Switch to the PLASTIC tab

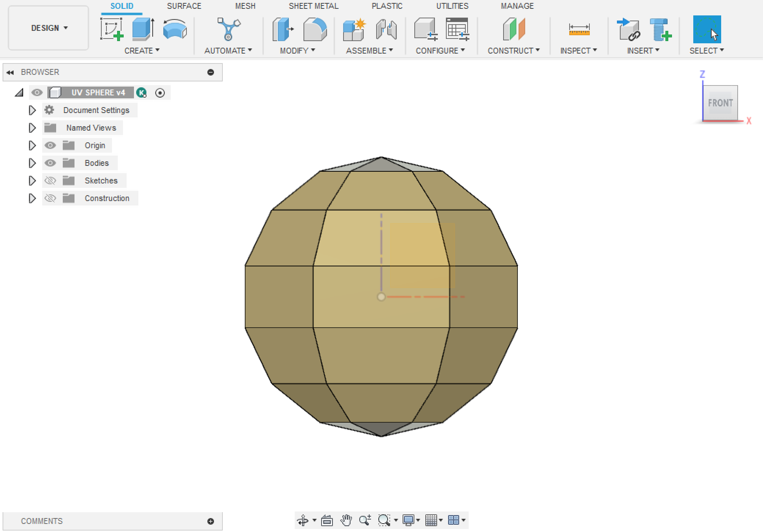(x=387, y=6)
